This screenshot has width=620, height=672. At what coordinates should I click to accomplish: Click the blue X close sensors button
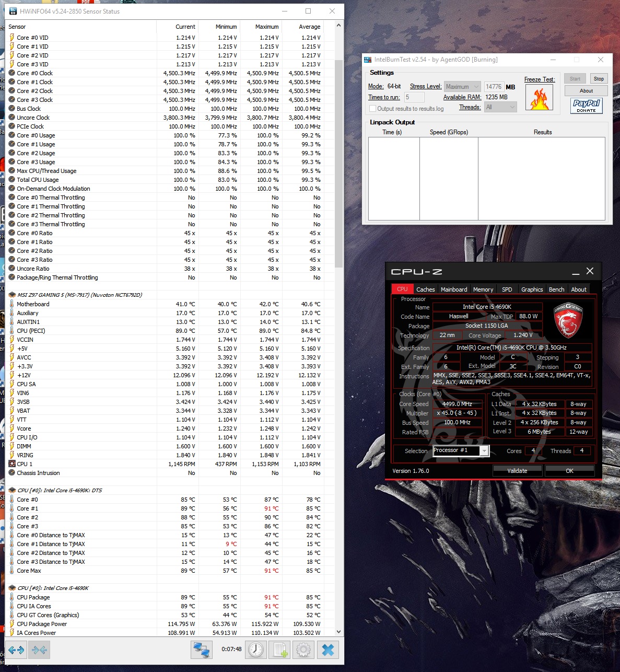click(x=328, y=650)
